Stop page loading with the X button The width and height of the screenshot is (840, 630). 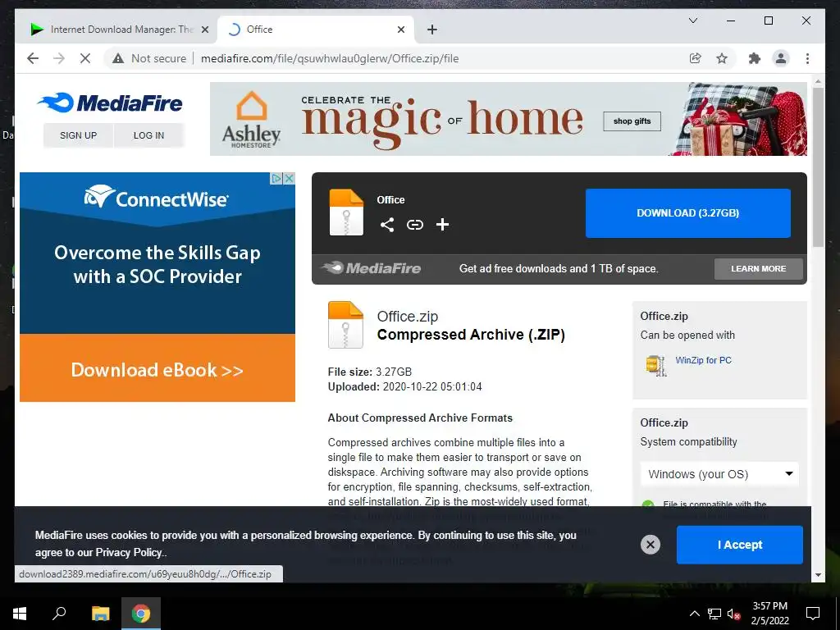click(x=85, y=58)
